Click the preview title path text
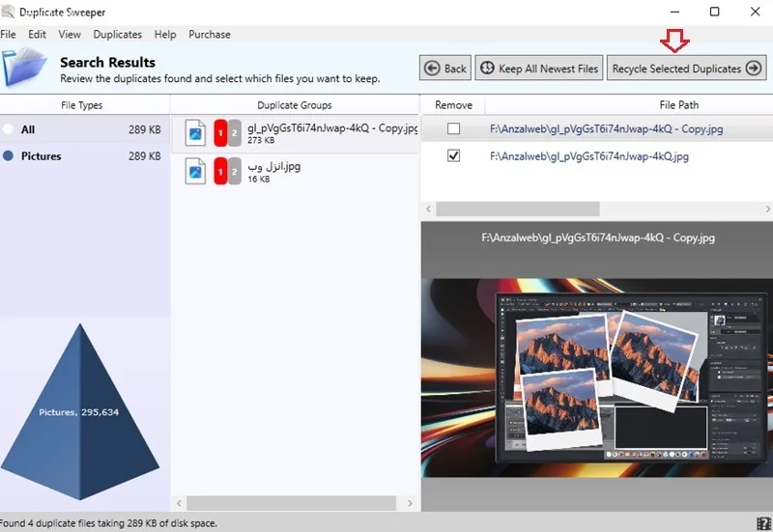773x532 pixels. (598, 238)
